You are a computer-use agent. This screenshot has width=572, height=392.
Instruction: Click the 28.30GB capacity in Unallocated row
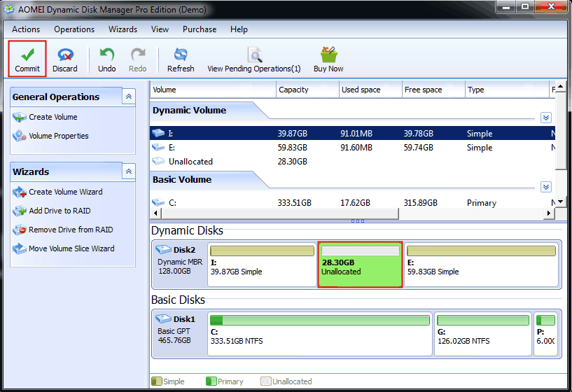point(293,162)
